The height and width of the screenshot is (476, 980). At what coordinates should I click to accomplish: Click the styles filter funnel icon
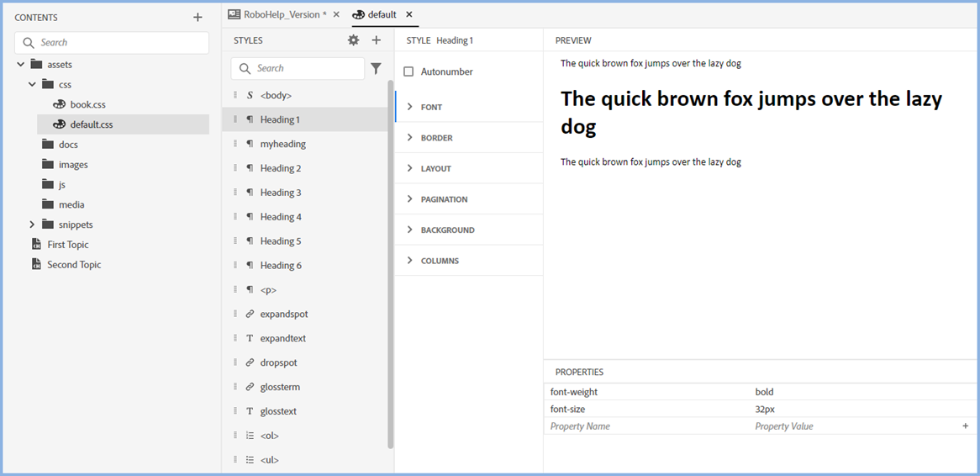376,69
